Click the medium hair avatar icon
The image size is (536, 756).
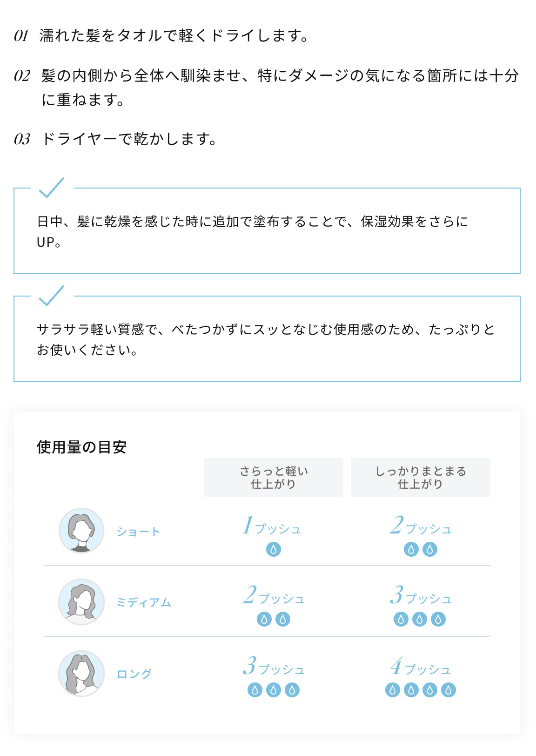(81, 601)
